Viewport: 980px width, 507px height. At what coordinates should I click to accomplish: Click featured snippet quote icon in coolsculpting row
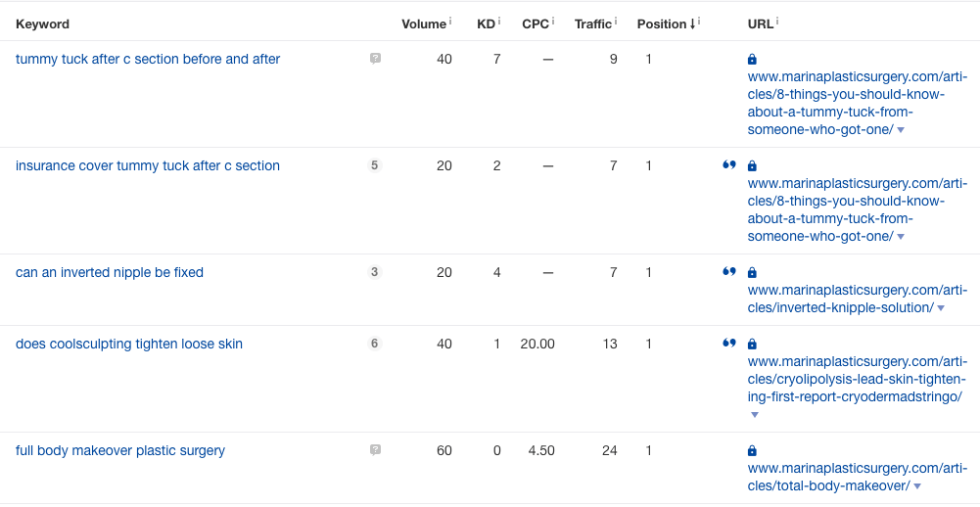click(728, 344)
